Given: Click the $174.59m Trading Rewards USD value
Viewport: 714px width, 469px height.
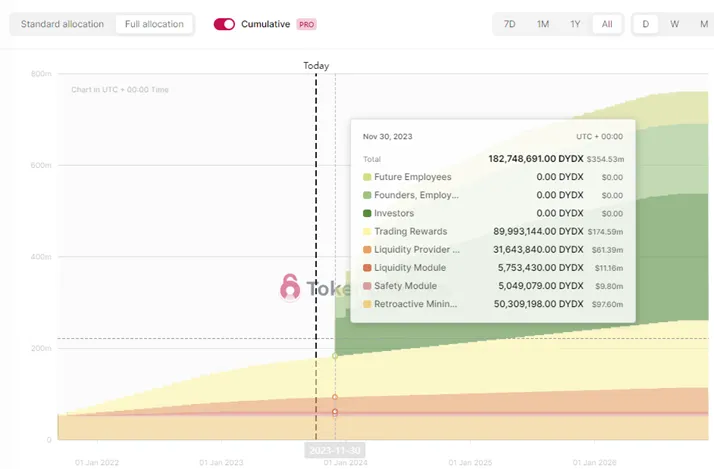Looking at the screenshot, I should coord(605,232).
